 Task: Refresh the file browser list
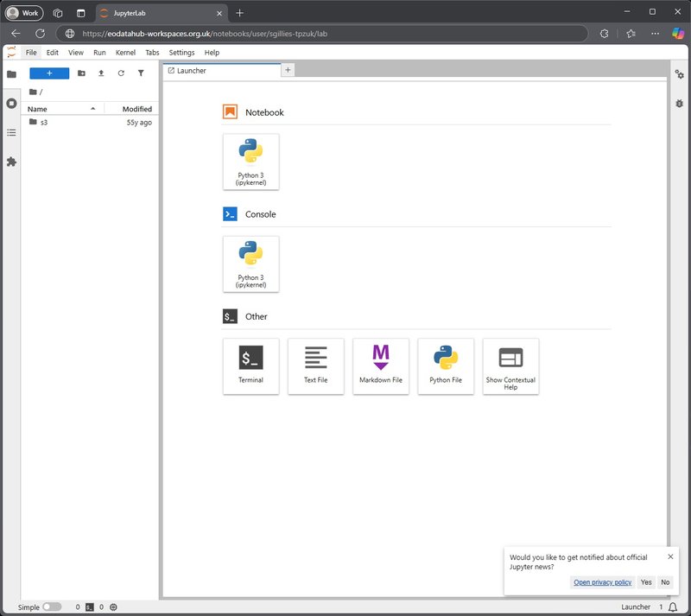coord(121,73)
